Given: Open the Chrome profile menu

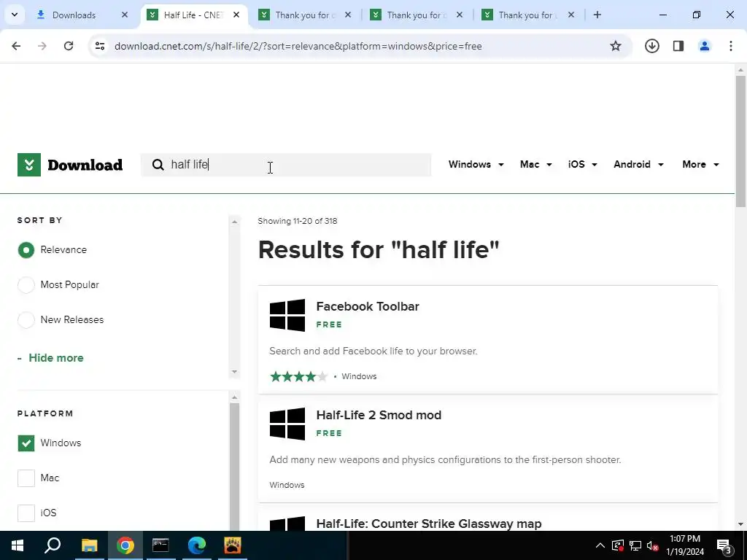Looking at the screenshot, I should pos(705,46).
